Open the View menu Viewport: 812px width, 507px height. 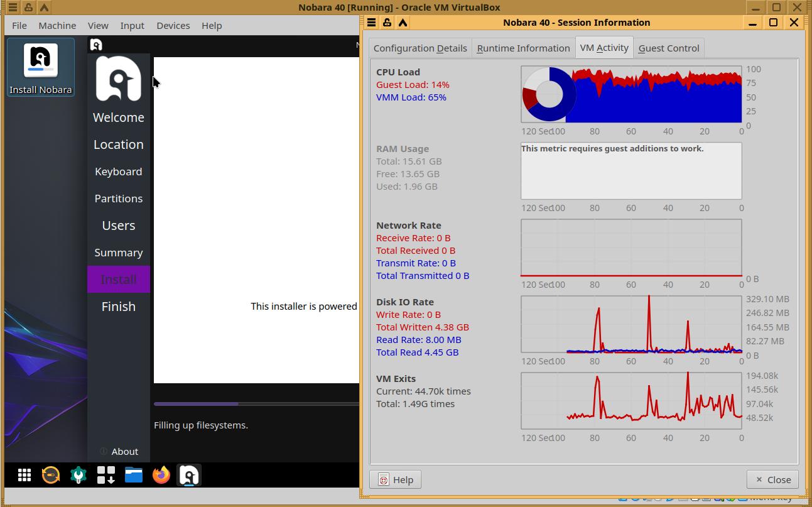click(98, 26)
